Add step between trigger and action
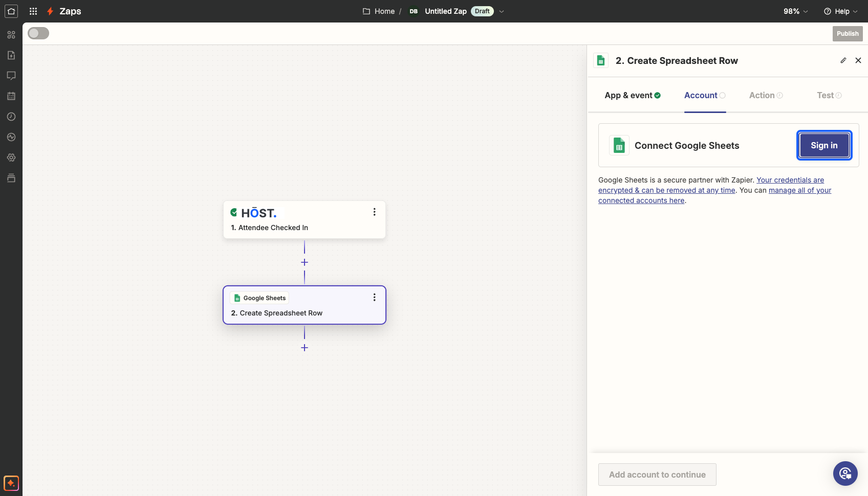Image resolution: width=868 pixels, height=496 pixels. [x=305, y=262]
